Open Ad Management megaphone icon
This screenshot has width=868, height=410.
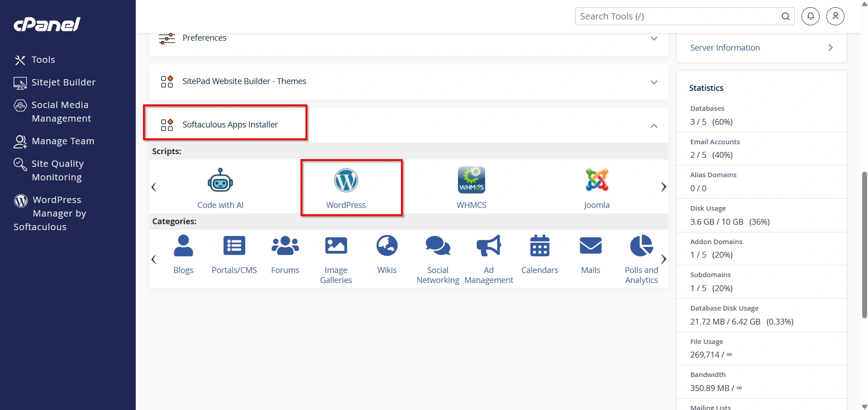[x=489, y=245]
